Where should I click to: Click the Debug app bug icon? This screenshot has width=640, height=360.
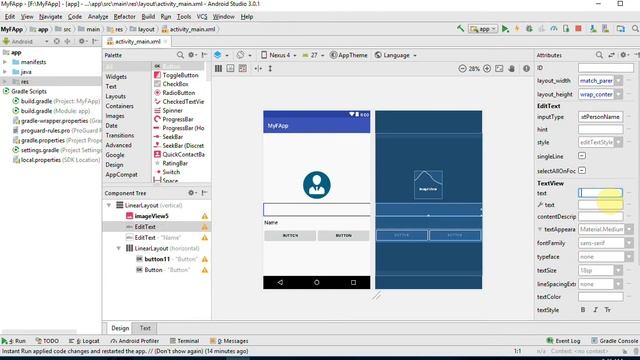[x=529, y=29]
